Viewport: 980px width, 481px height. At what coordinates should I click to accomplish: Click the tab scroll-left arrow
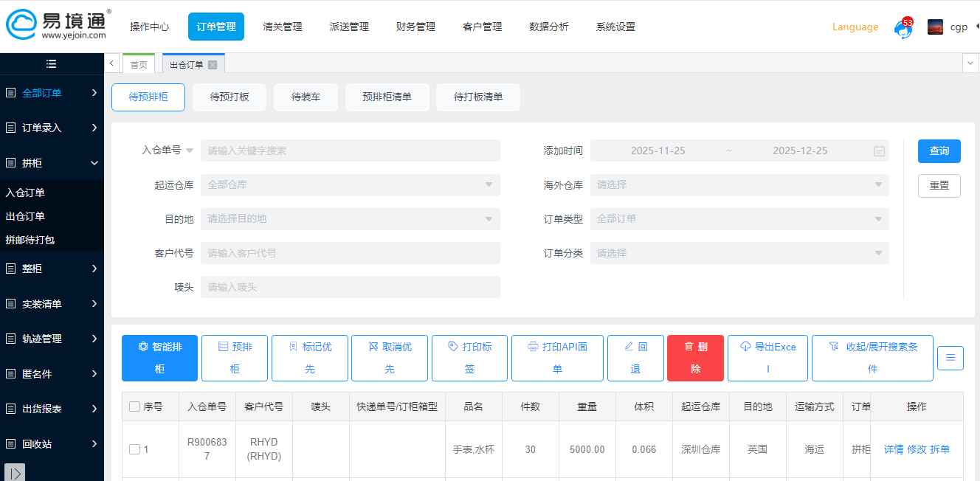pos(111,64)
